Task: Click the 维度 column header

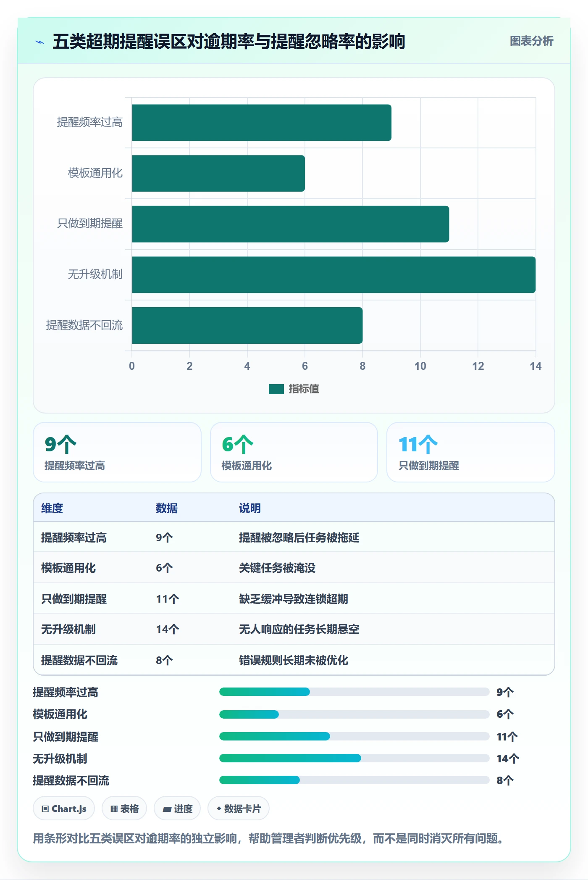Action: (52, 508)
